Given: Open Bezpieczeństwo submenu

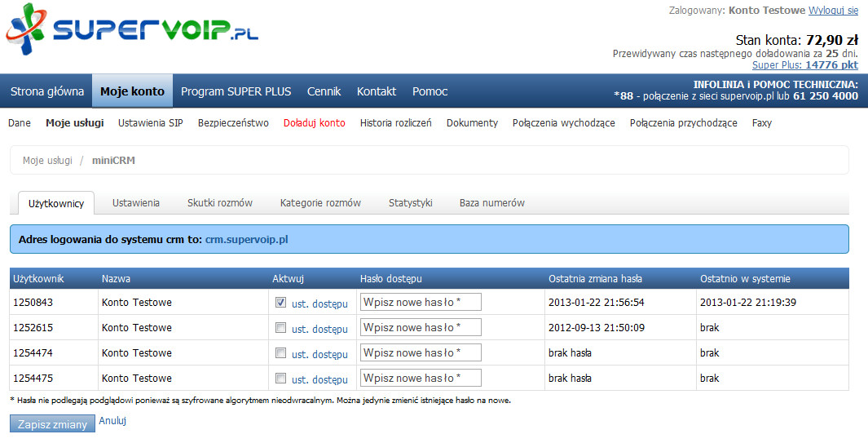Looking at the screenshot, I should pyautogui.click(x=233, y=123).
